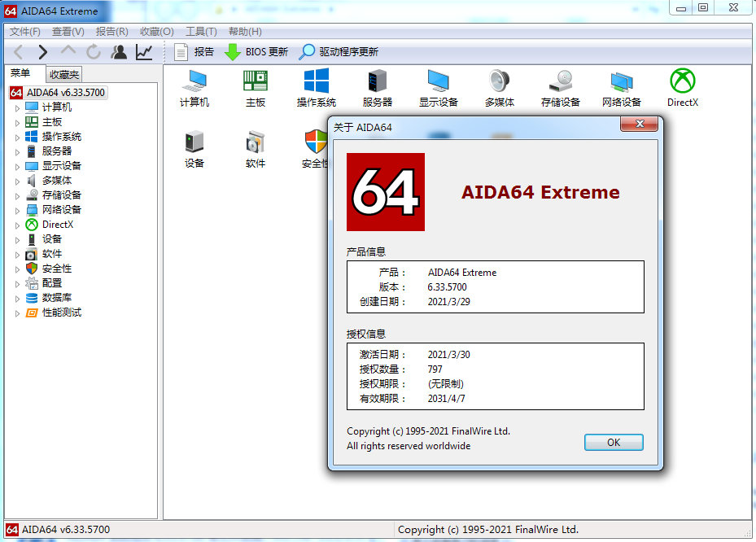Viewport: 756px width, 542px height.
Task: Open the 显示设备 icon in the main pane
Action: click(x=439, y=88)
